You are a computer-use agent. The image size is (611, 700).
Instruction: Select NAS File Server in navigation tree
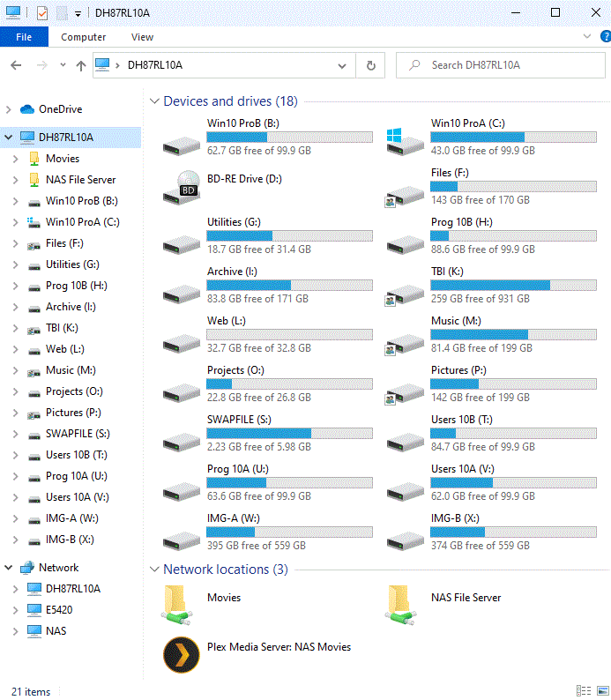tap(81, 180)
